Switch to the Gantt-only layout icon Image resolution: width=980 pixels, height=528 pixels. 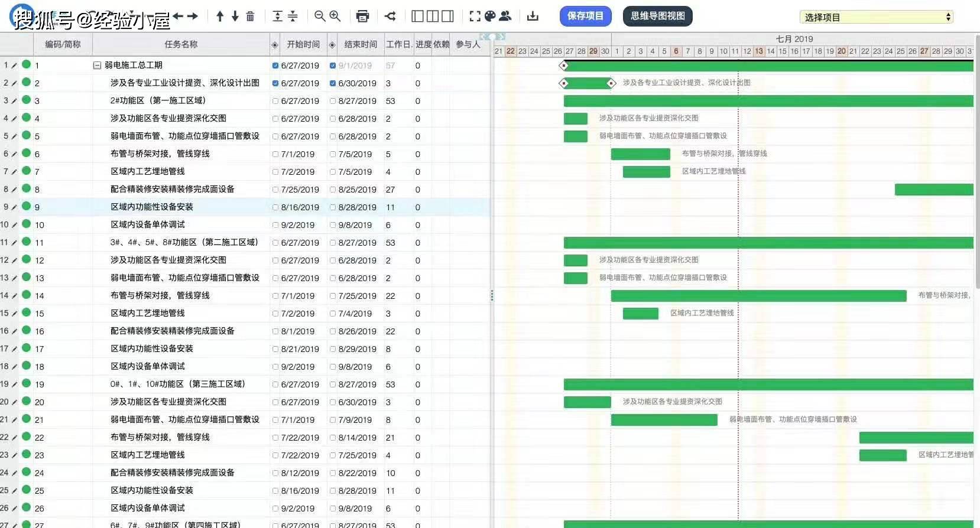pyautogui.click(x=447, y=17)
